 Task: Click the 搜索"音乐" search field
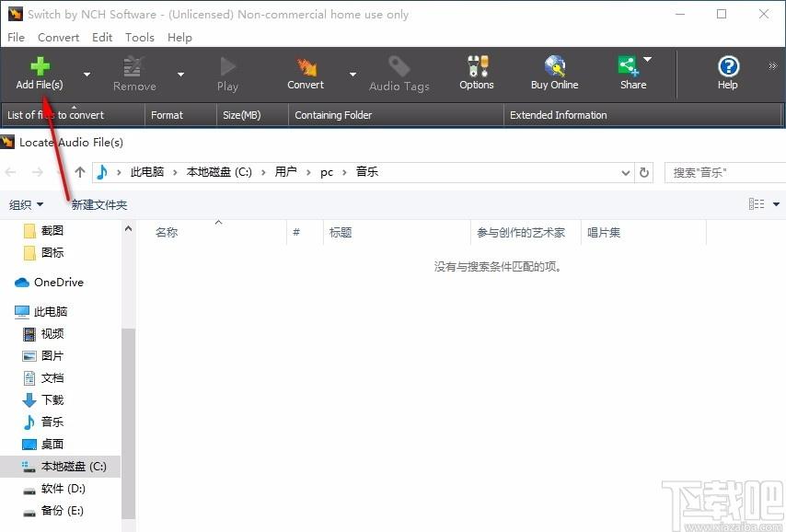point(725,172)
